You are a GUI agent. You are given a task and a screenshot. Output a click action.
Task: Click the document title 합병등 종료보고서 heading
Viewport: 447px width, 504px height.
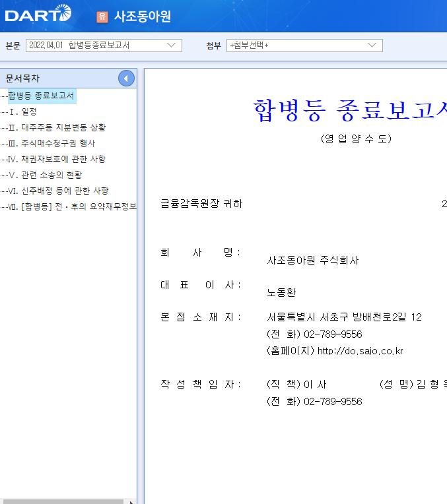[x=350, y=110]
